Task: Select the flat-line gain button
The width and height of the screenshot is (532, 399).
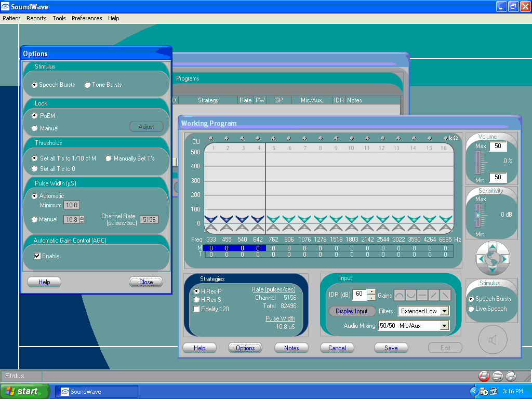Action: pyautogui.click(x=422, y=295)
